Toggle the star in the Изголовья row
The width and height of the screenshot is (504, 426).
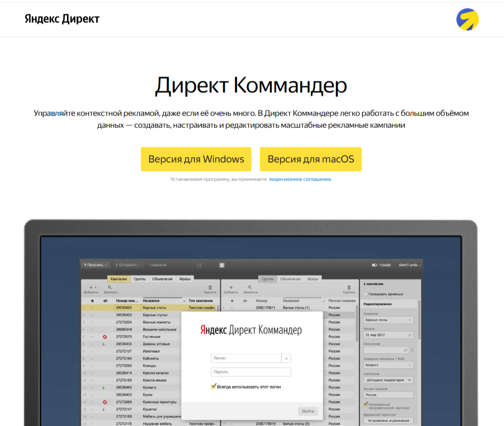click(x=92, y=351)
